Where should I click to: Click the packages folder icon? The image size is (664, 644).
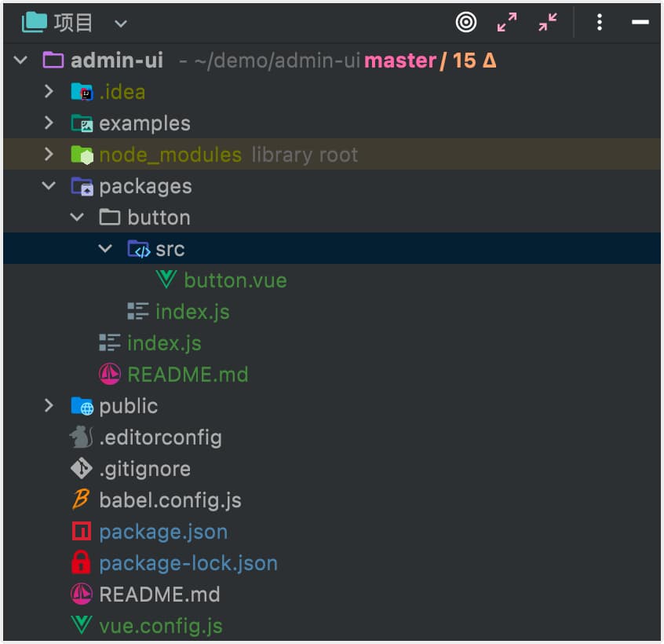pos(82,186)
